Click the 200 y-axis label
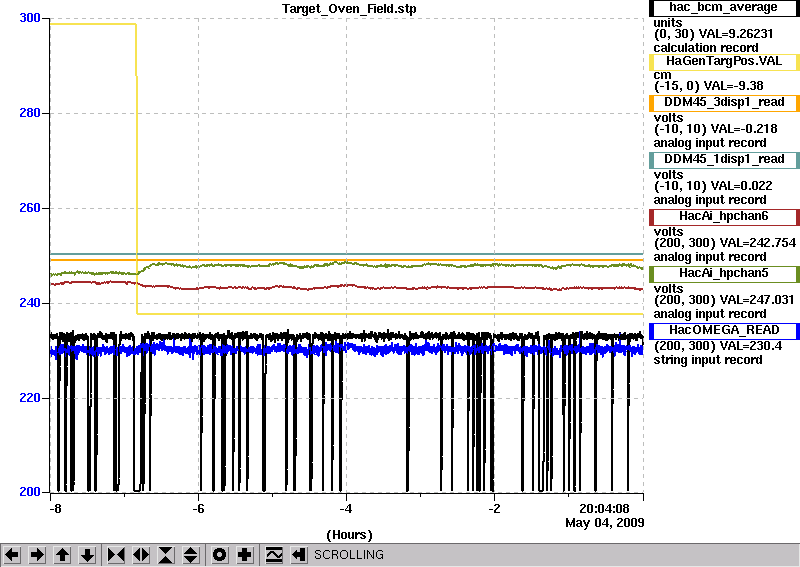 30,492
